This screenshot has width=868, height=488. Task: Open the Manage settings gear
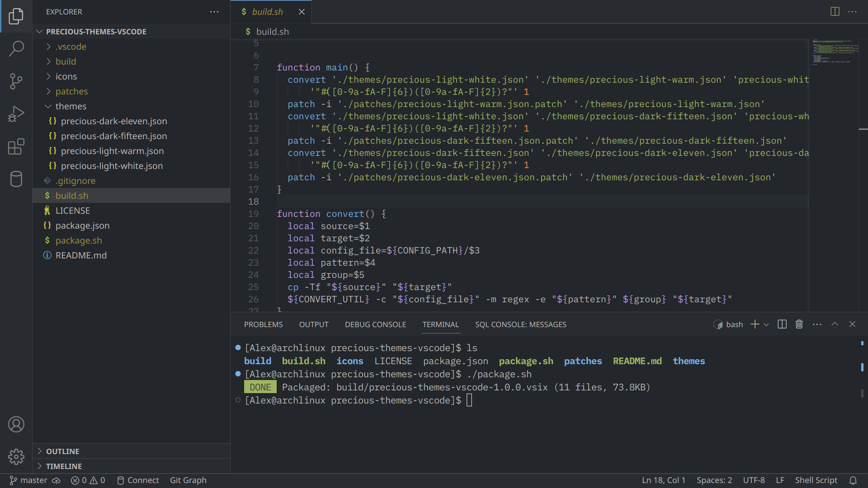point(16,457)
